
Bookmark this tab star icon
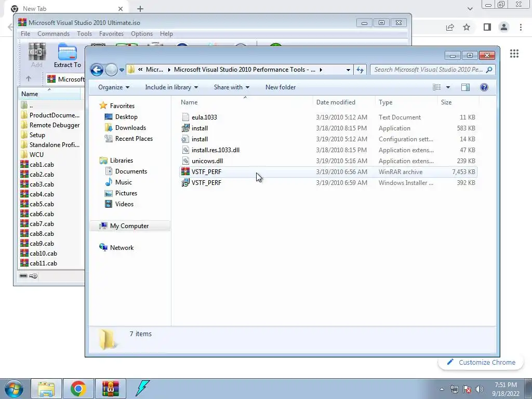click(467, 27)
